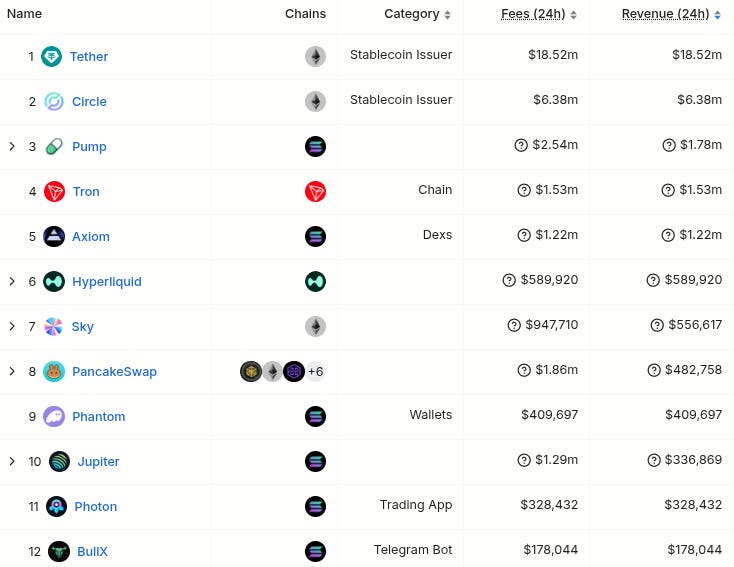This screenshot has height=567, width=734.
Task: Click the Name column header
Action: pyautogui.click(x=24, y=14)
